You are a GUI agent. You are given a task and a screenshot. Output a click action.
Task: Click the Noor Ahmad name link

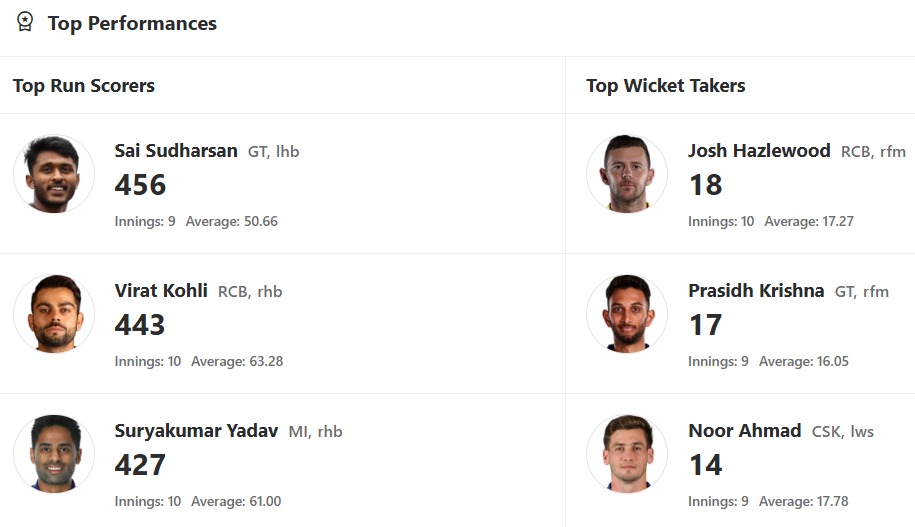coord(744,431)
